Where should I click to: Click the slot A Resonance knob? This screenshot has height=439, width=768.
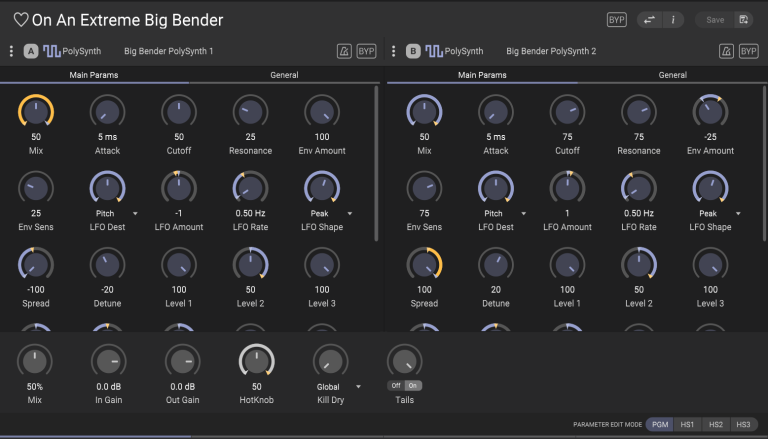[x=250, y=112]
